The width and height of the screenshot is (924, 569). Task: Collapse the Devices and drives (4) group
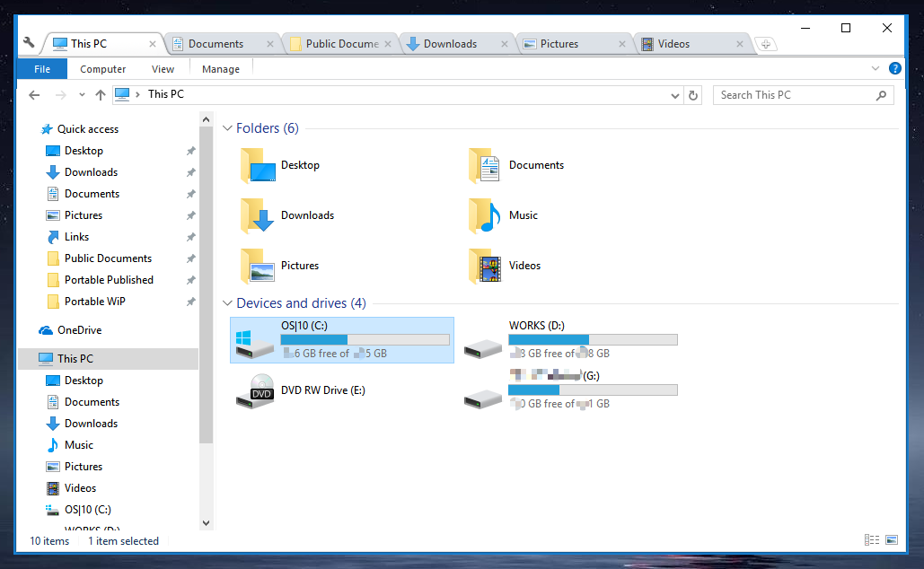(x=227, y=303)
